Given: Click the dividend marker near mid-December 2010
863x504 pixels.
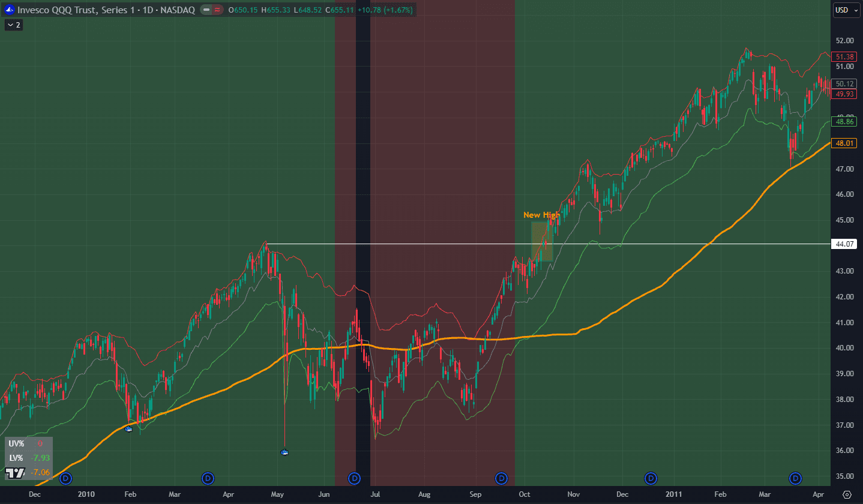Looking at the screenshot, I should click(651, 478).
